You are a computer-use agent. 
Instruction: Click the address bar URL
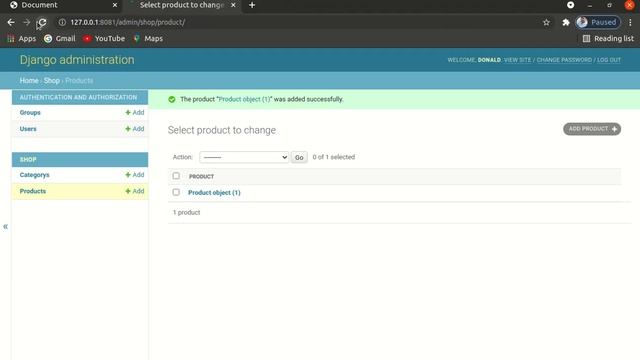click(128, 22)
